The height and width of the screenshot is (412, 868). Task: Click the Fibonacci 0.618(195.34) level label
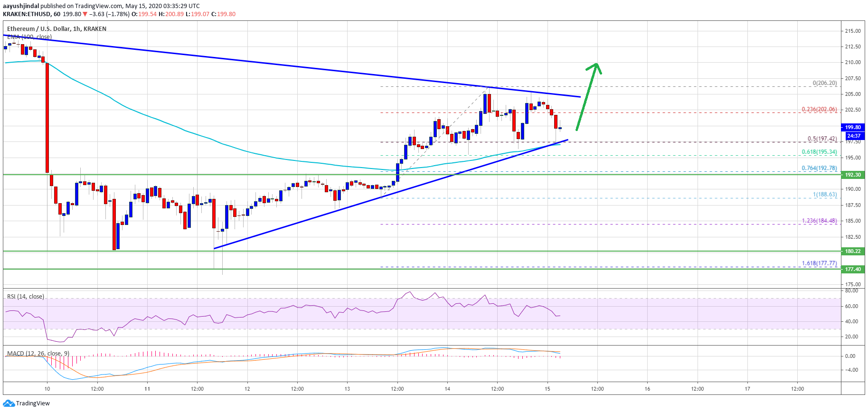point(820,152)
